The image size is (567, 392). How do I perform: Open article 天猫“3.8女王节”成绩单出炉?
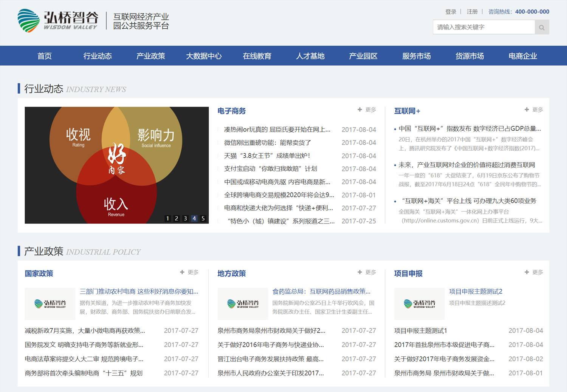tap(267, 156)
